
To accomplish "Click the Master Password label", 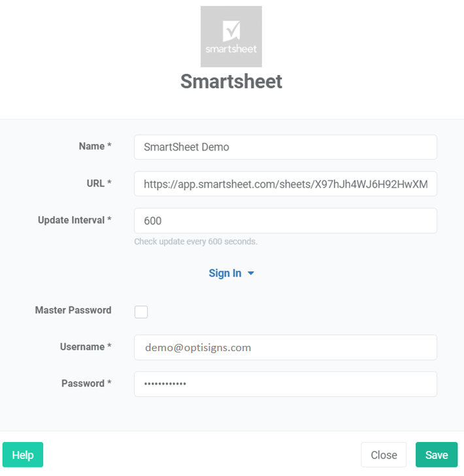I will (73, 310).
